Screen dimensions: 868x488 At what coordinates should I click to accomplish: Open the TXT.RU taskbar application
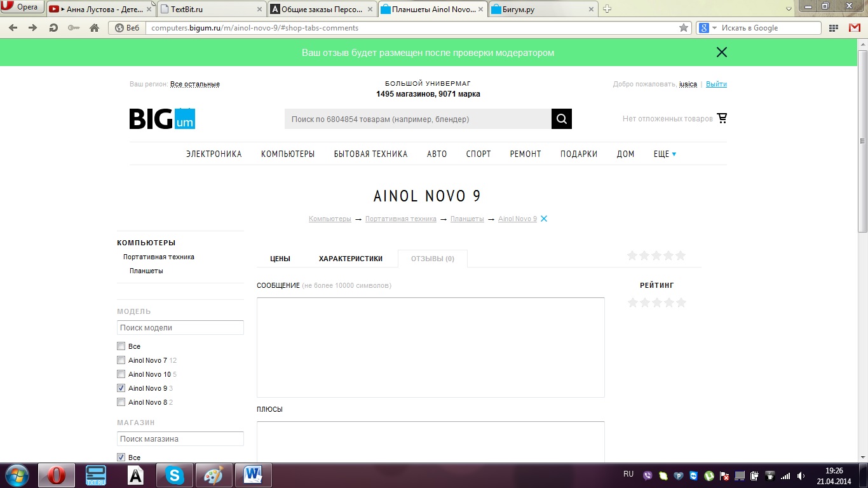[x=96, y=475]
